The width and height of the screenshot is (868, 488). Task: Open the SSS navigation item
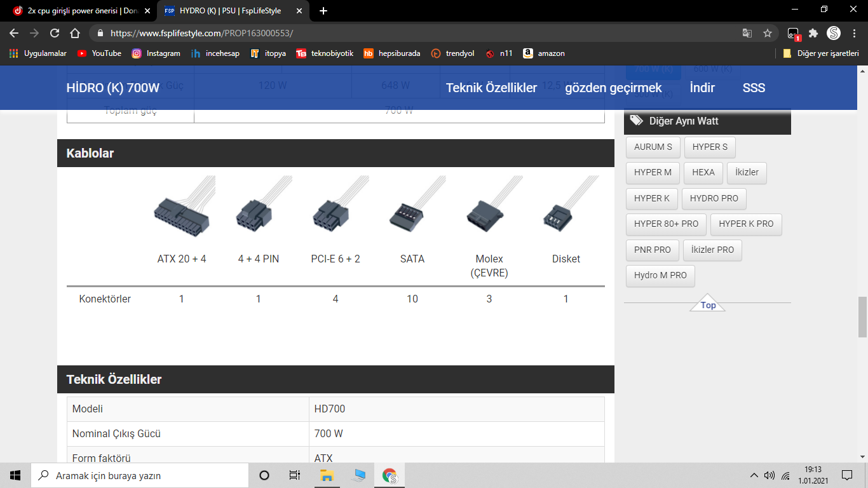click(754, 88)
